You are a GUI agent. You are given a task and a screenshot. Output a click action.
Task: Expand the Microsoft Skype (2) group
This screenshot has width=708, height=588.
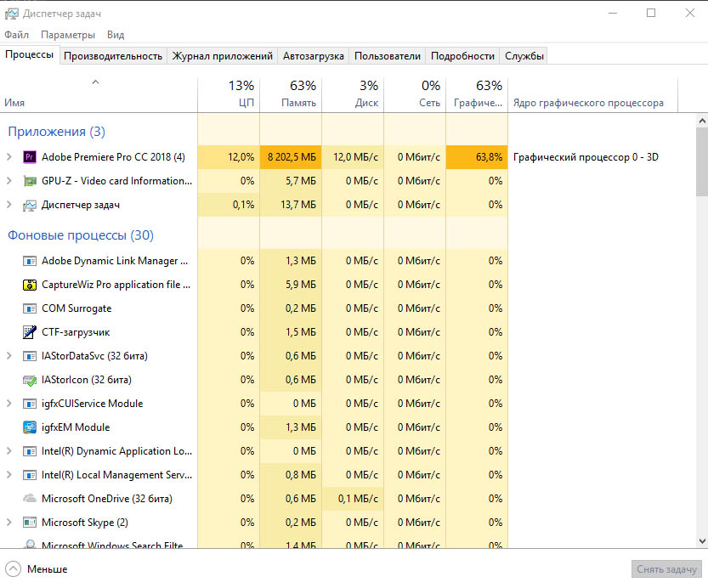point(9,523)
